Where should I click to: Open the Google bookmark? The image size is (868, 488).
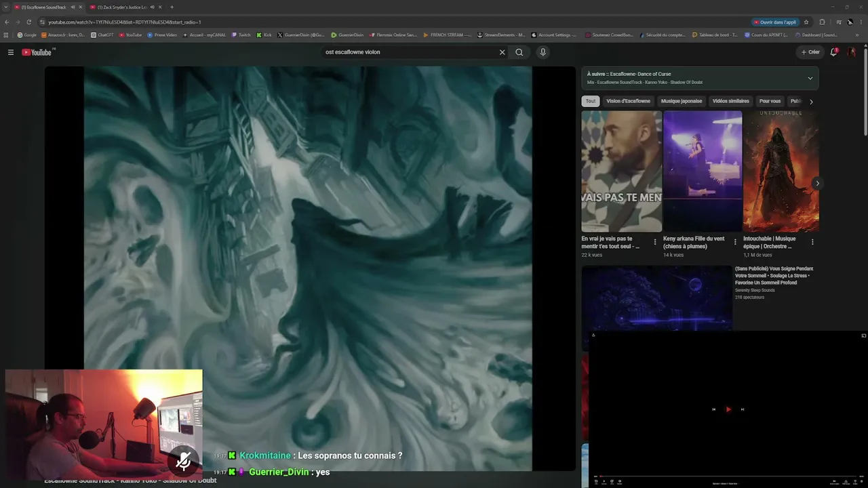[27, 35]
